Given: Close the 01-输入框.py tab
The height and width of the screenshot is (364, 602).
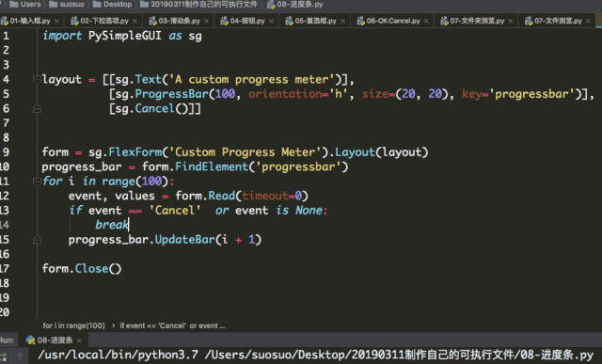Looking at the screenshot, I should (56, 21).
